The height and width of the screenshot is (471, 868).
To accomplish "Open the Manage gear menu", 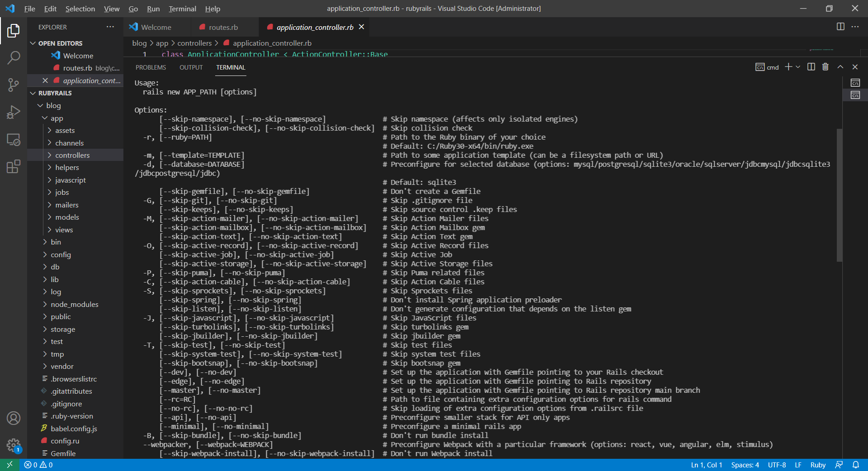I will [14, 446].
